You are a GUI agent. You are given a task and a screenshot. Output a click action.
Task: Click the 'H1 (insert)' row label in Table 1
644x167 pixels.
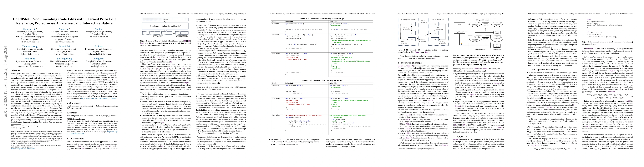tap(275, 24)
